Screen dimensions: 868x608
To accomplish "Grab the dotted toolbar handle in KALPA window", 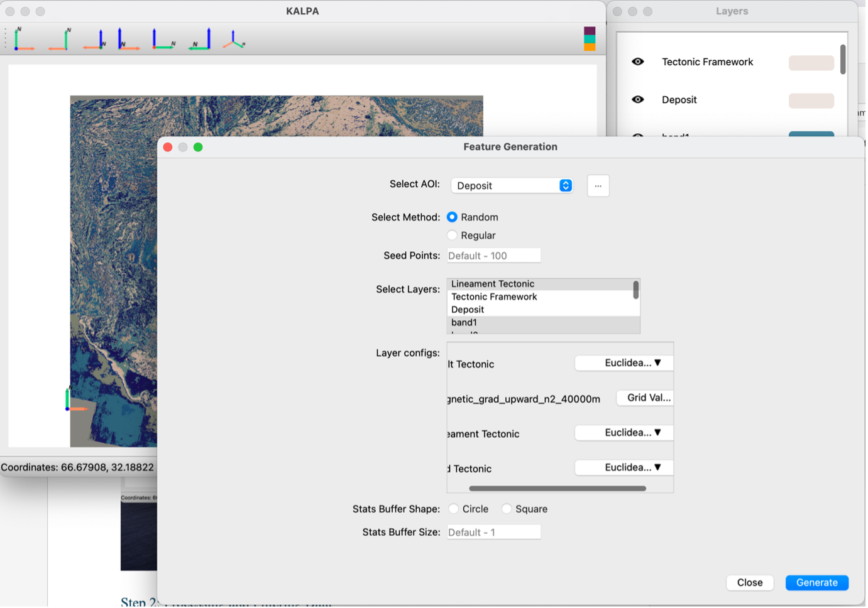I will pyautogui.click(x=6, y=39).
